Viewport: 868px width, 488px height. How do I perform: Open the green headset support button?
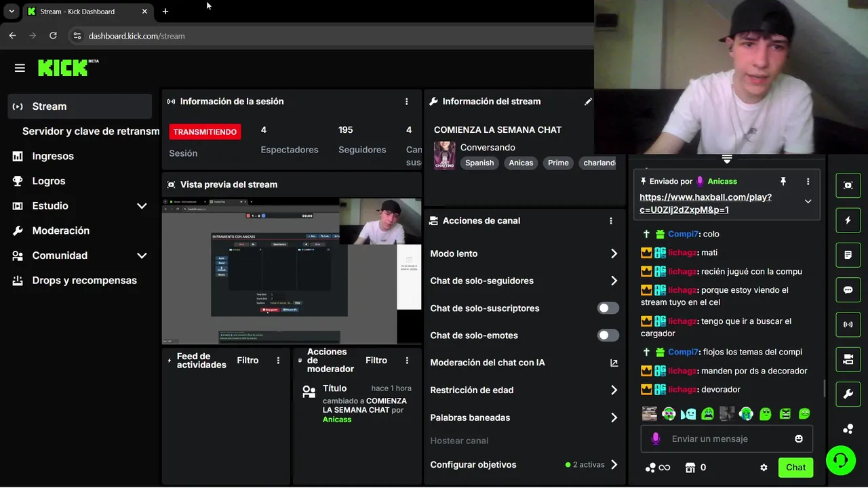[x=841, y=460]
